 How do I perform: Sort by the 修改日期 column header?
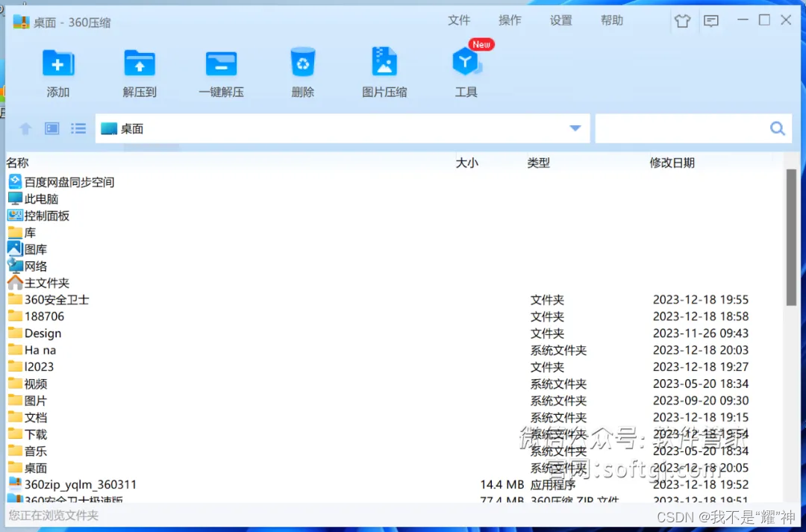pos(672,163)
